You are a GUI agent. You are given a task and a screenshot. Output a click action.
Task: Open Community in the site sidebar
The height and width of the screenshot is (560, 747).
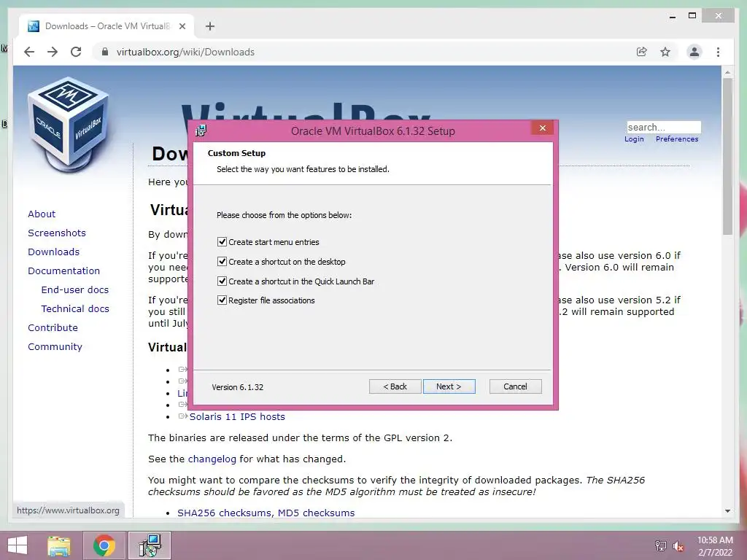click(55, 347)
